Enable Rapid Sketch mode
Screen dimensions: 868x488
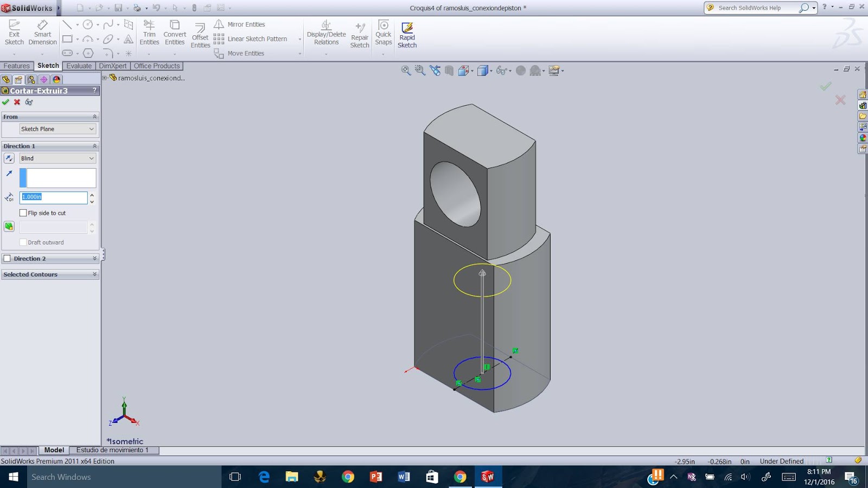pos(407,34)
